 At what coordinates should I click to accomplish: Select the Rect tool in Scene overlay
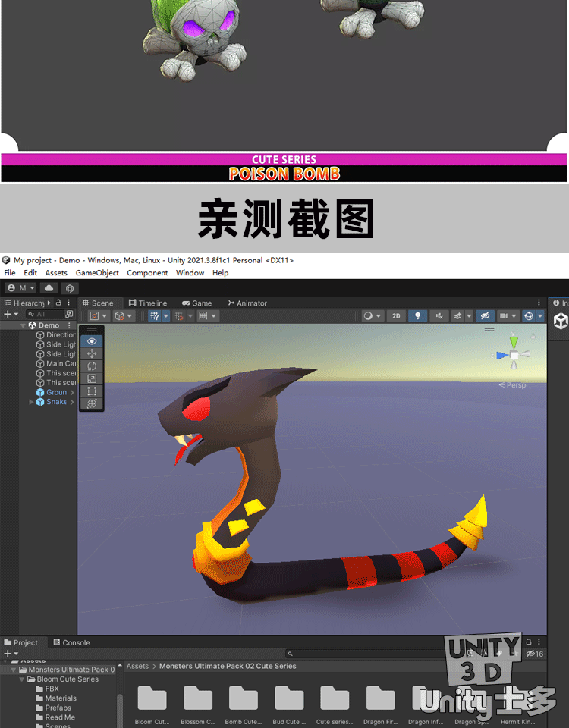[92, 391]
